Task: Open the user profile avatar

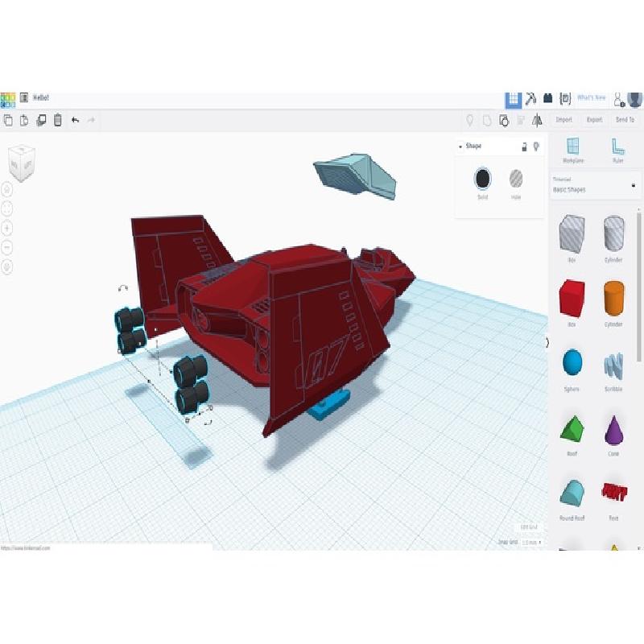Action: [x=635, y=99]
